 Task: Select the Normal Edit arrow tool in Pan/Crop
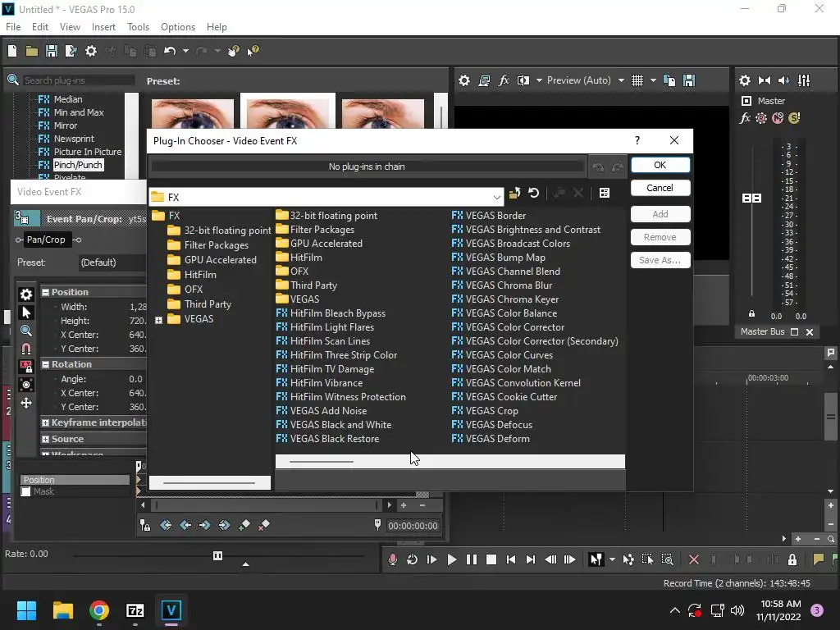(x=25, y=313)
